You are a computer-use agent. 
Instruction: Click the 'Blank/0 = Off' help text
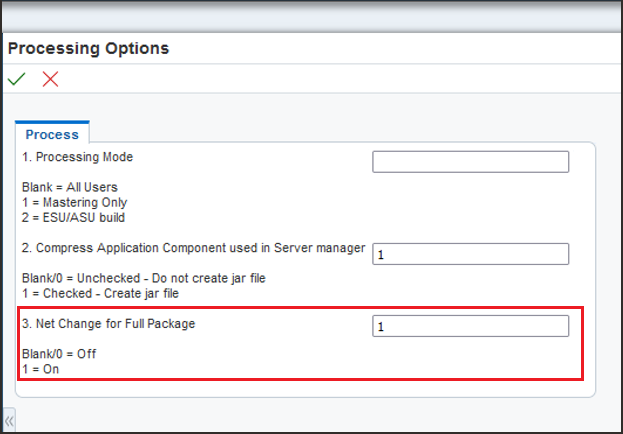pyautogui.click(x=59, y=354)
